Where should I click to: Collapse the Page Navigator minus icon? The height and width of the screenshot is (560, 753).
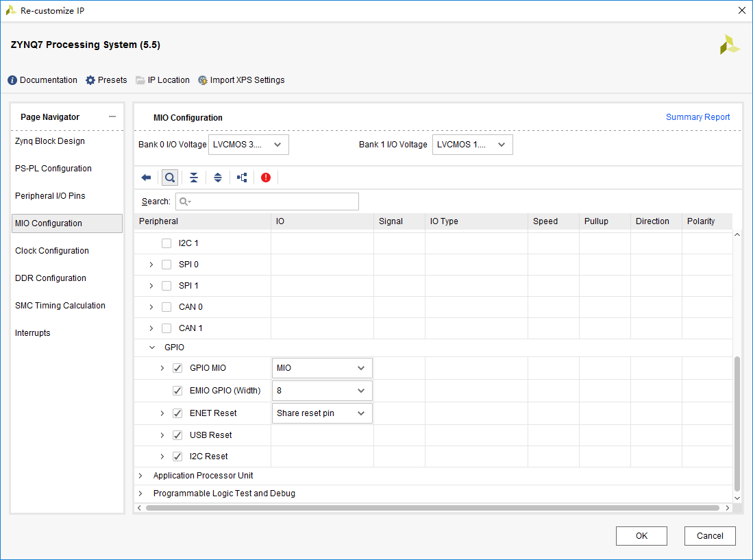(x=112, y=117)
